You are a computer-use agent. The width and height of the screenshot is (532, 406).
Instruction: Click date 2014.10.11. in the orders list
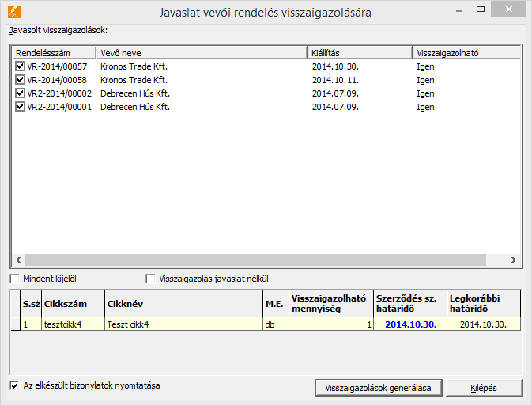(x=335, y=80)
